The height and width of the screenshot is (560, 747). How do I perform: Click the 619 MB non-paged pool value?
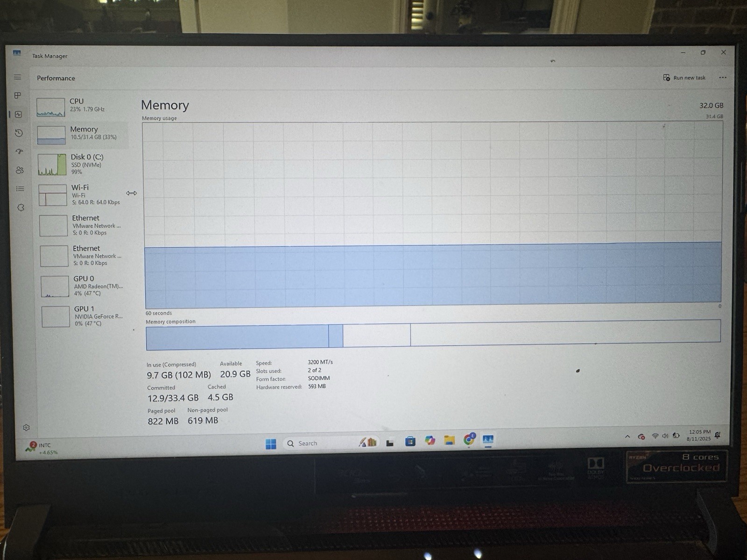coord(203,420)
